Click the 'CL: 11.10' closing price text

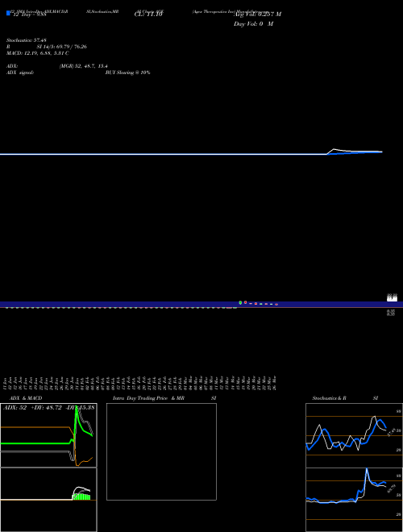click(148, 15)
